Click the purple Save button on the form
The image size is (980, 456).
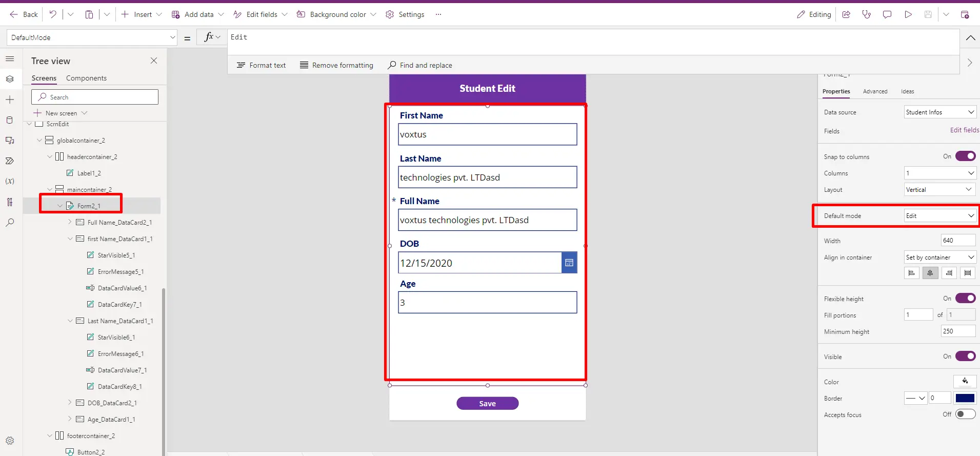click(487, 404)
